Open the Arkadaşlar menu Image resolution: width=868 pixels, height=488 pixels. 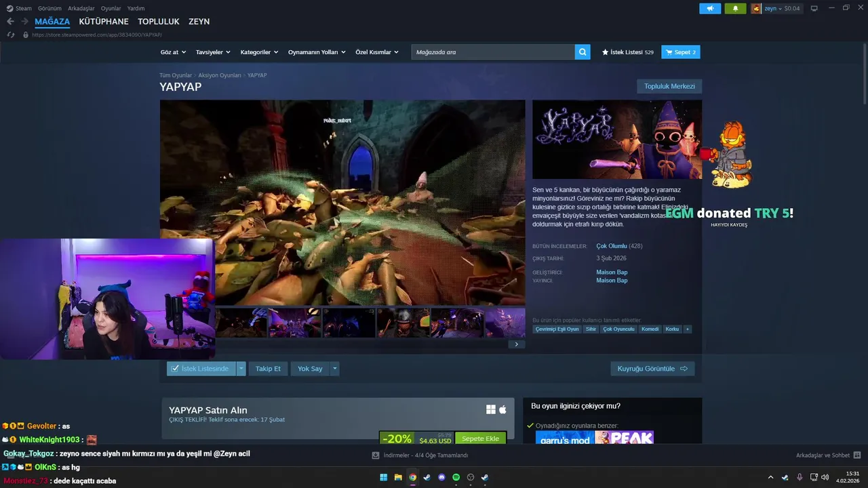click(81, 8)
